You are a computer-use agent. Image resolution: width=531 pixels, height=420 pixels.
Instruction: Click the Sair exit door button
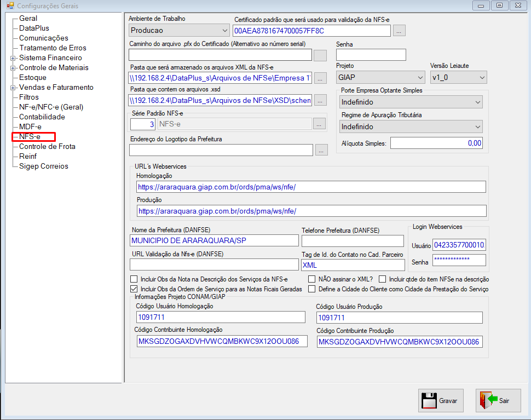pos(498,400)
